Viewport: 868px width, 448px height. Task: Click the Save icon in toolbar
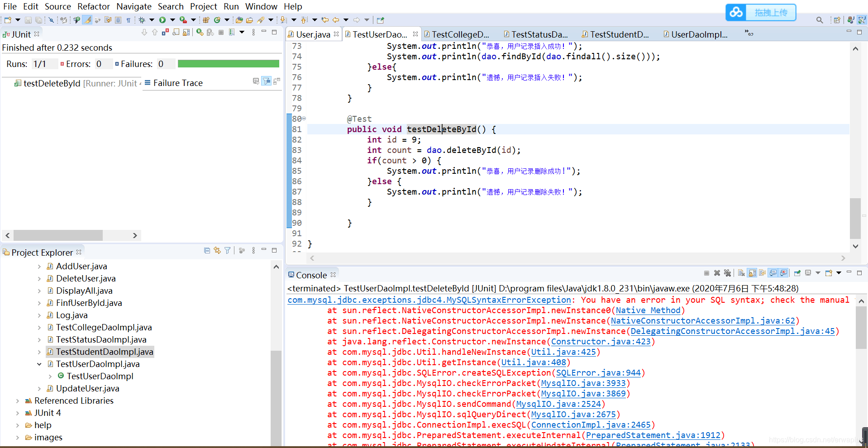tap(28, 20)
